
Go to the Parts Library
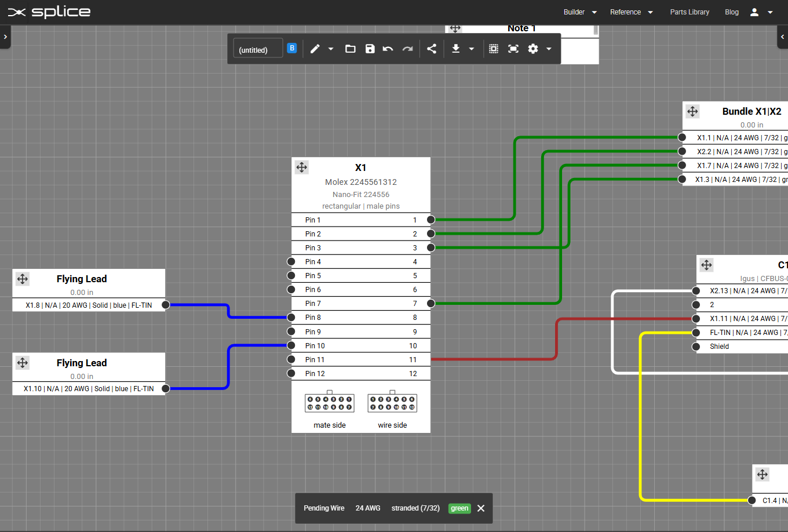pyautogui.click(x=690, y=12)
